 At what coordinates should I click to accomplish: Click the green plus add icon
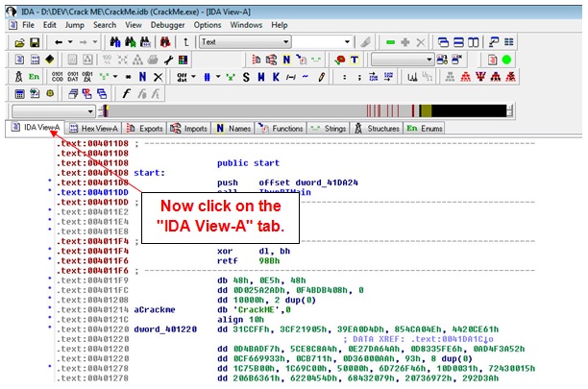391,43
